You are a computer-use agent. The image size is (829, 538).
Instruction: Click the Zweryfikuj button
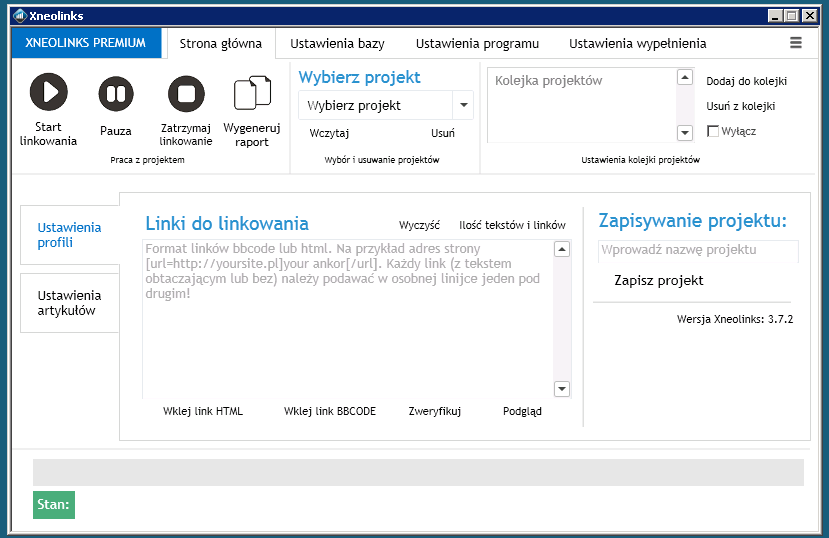[435, 411]
